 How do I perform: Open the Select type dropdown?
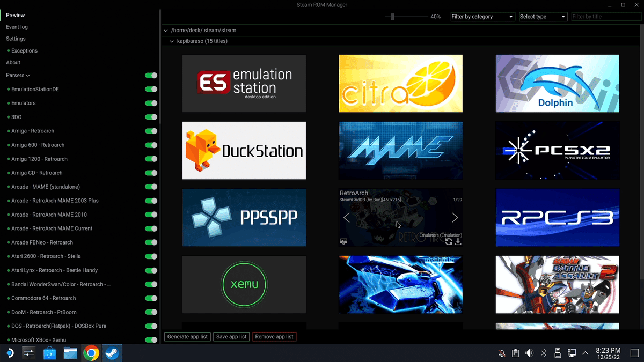coord(543,17)
